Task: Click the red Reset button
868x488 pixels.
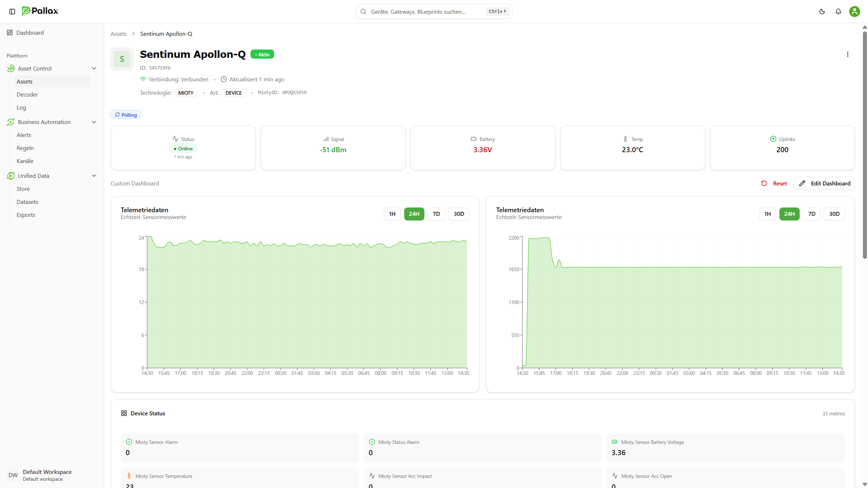Action: 774,183
